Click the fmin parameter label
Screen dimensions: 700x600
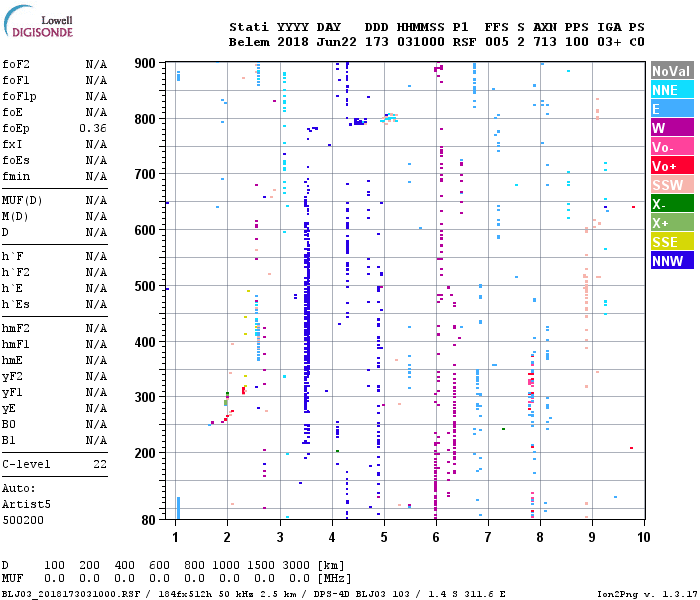click(x=16, y=176)
